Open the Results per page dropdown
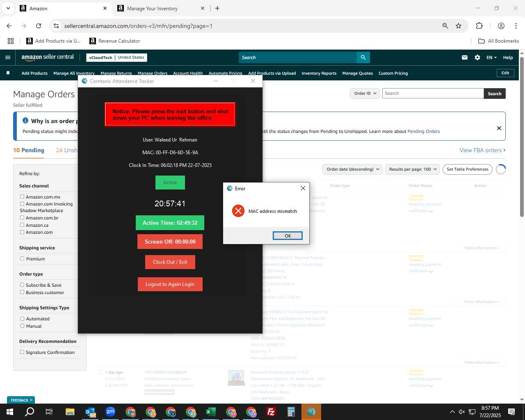Image resolution: width=525 pixels, height=420 pixels. (412, 169)
